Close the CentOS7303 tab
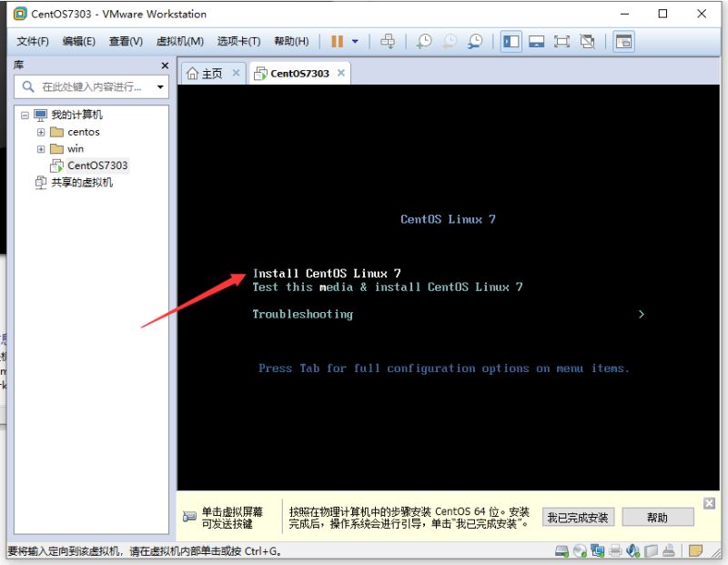The image size is (728, 565). pyautogui.click(x=341, y=73)
